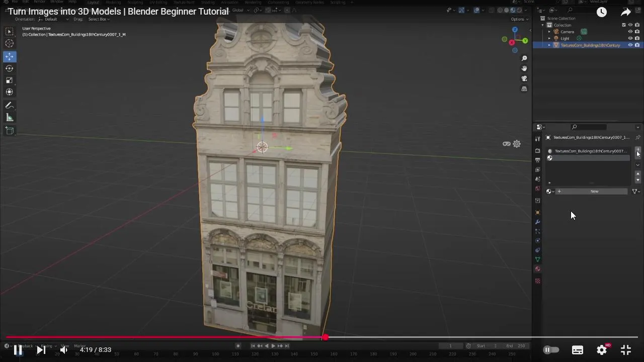Mute the YouTube video volume
644x362 pixels.
(x=64, y=350)
